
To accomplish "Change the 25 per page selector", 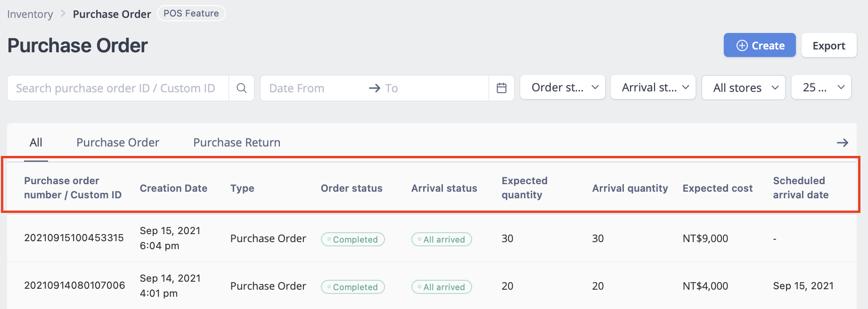I will (821, 88).
